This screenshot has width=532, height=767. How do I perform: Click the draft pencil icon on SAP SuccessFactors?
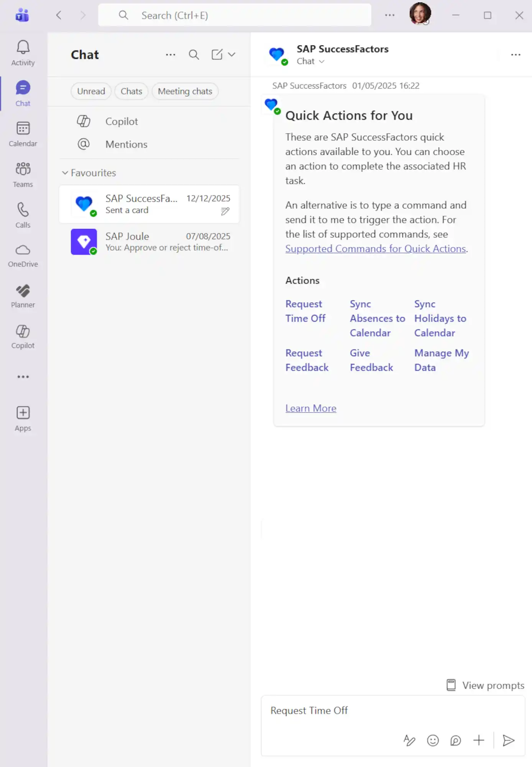tap(225, 211)
